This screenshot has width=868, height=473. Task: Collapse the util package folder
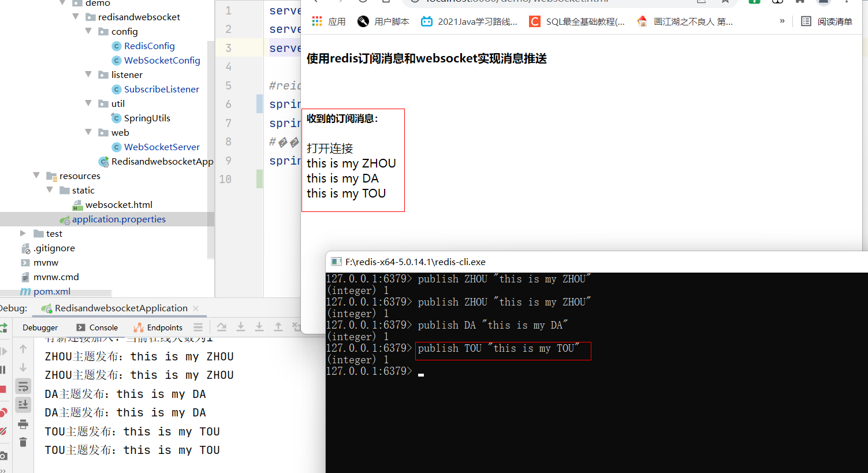pos(88,103)
